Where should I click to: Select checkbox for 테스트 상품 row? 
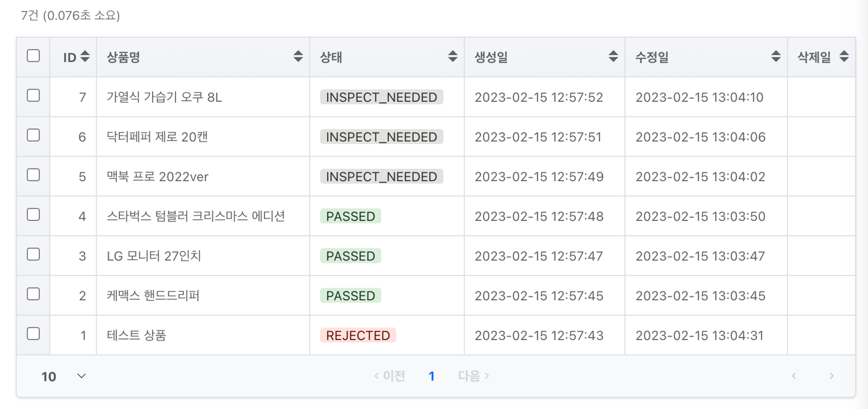pyautogui.click(x=34, y=334)
